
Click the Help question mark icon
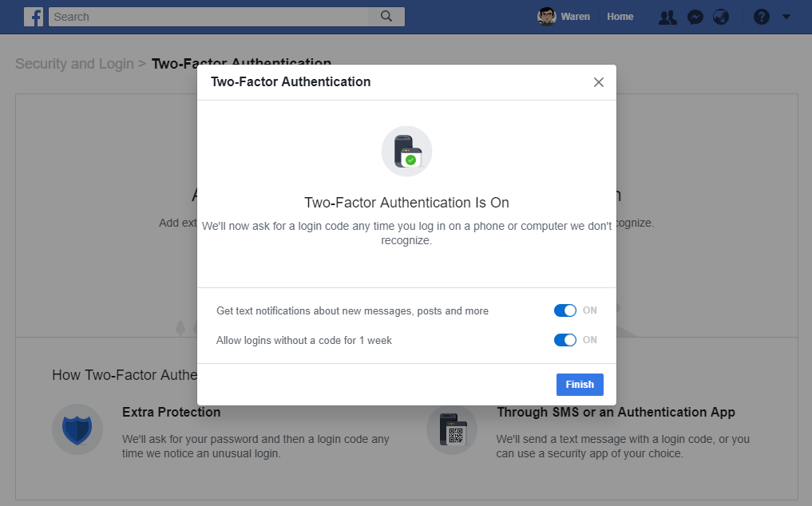[x=760, y=16]
